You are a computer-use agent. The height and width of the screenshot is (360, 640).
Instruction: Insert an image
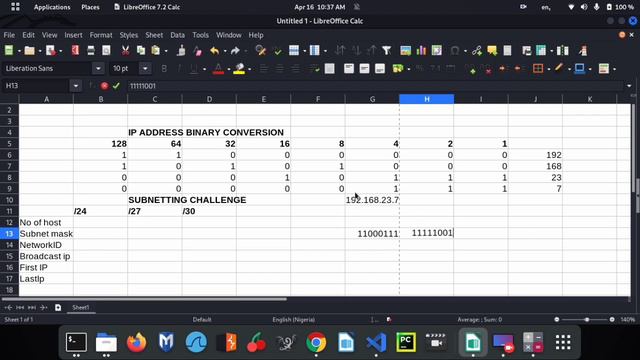[x=405, y=50]
